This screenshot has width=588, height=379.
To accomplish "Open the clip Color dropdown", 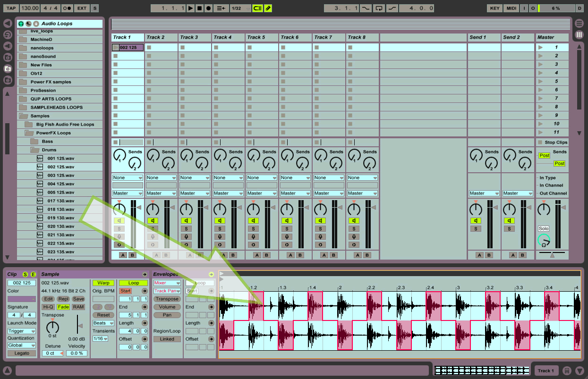I will click(x=22, y=299).
